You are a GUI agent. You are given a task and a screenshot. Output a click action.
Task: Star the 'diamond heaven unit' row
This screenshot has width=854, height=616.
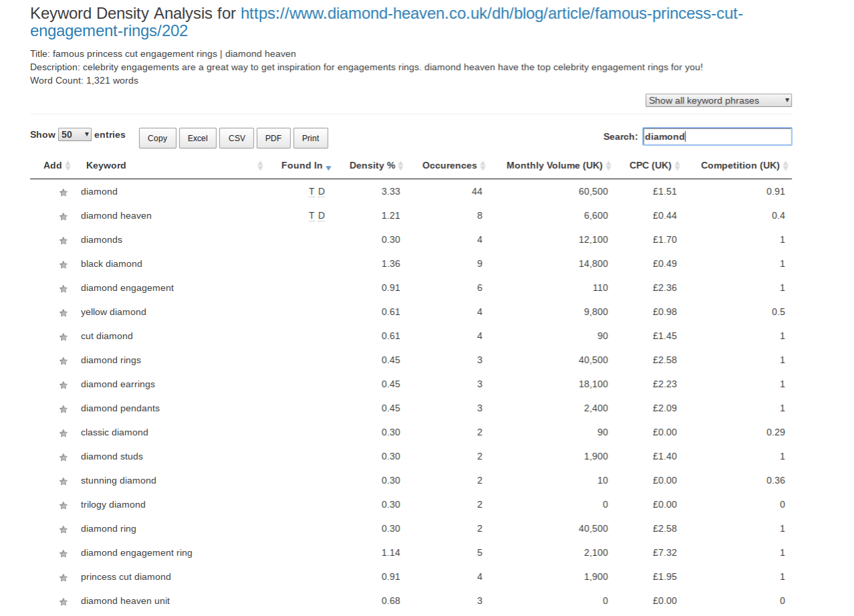[64, 602]
